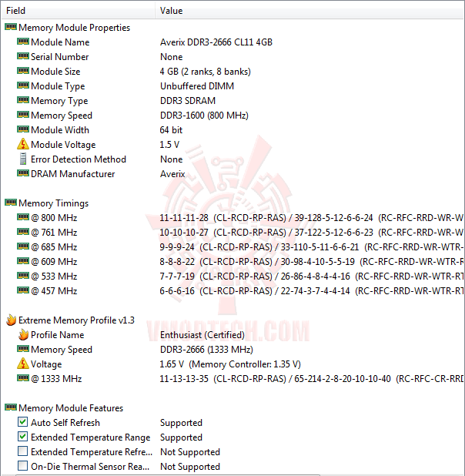Click the icon beside @ 609 MHz

[x=23, y=261]
